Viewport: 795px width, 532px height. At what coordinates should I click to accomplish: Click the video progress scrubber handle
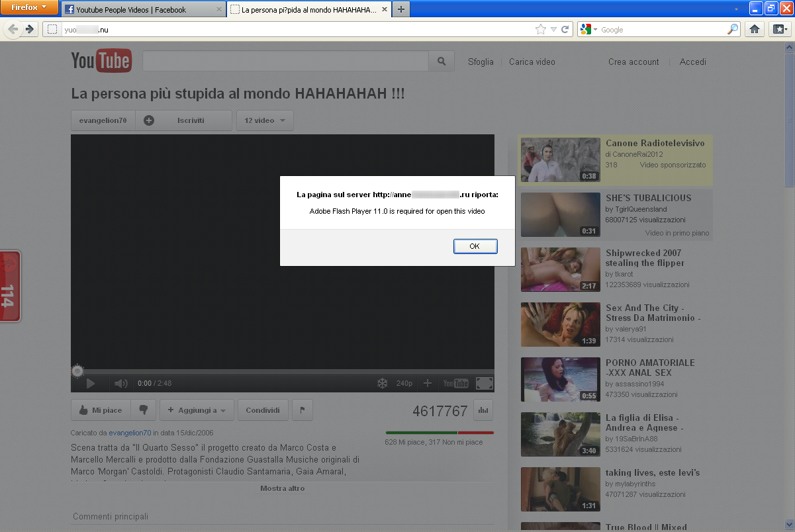(77, 371)
